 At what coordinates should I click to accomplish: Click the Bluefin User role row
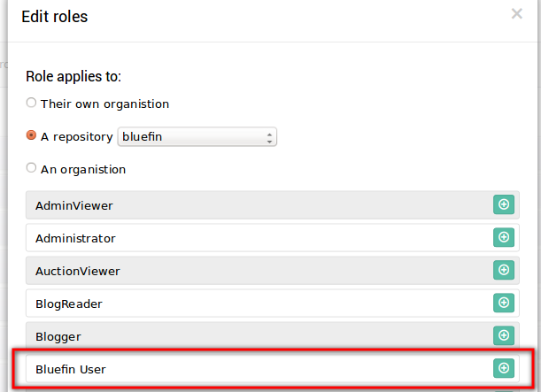[273, 369]
